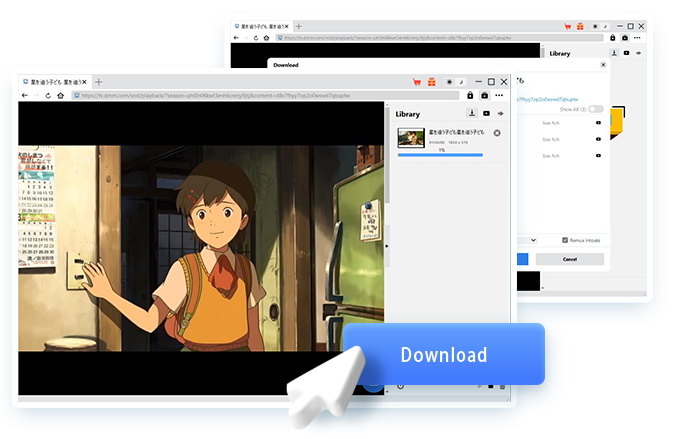Close the rear window's browser tab
The image size is (686, 439).
[287, 26]
